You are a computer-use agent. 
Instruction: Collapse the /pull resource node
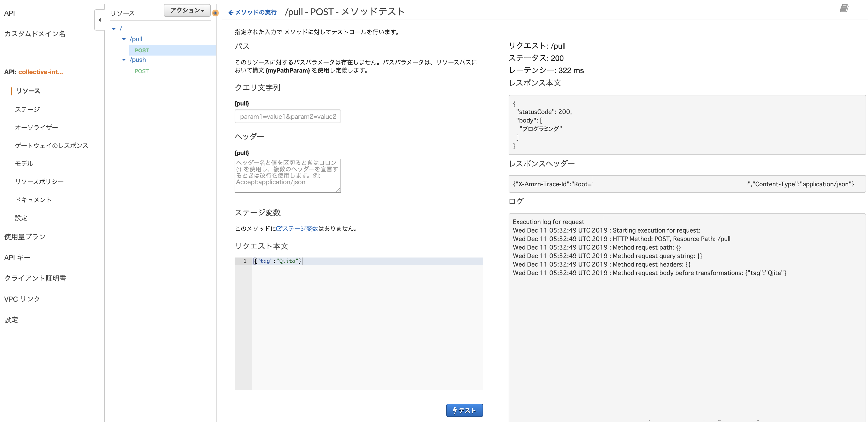coord(124,39)
